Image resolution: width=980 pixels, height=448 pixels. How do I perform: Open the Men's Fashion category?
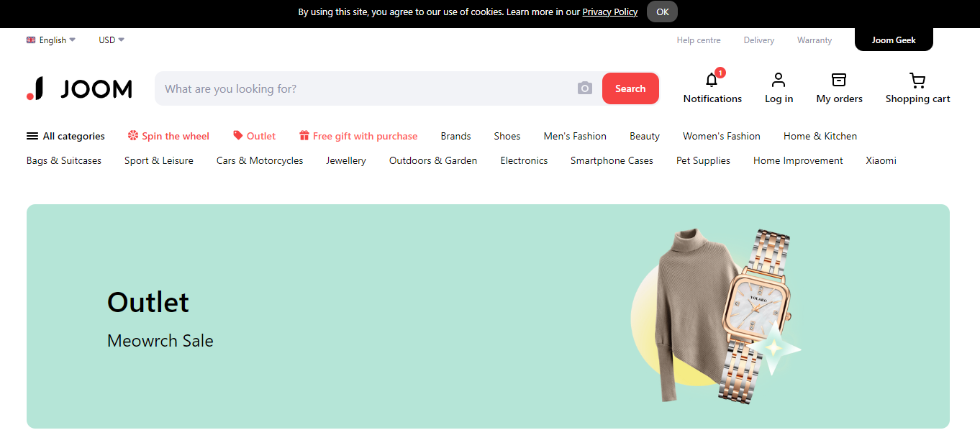coord(575,136)
